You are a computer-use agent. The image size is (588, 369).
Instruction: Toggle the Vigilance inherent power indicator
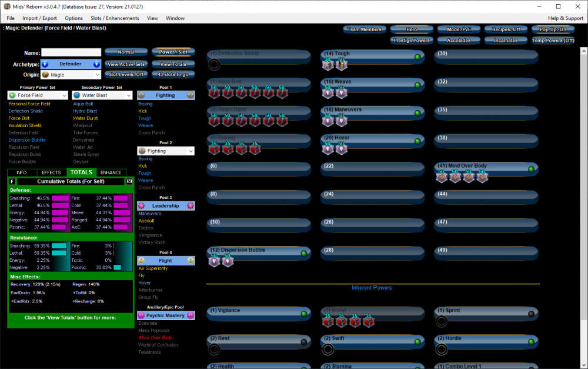pyautogui.click(x=304, y=314)
